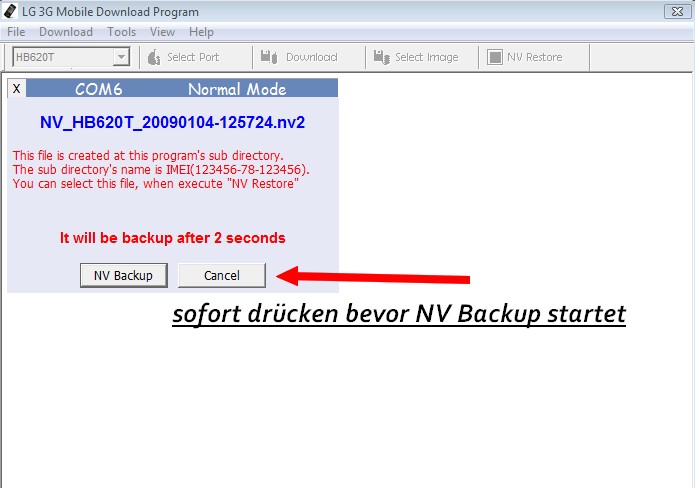695x488 pixels.
Task: Close the COM6 panel with X
Action: [x=16, y=89]
